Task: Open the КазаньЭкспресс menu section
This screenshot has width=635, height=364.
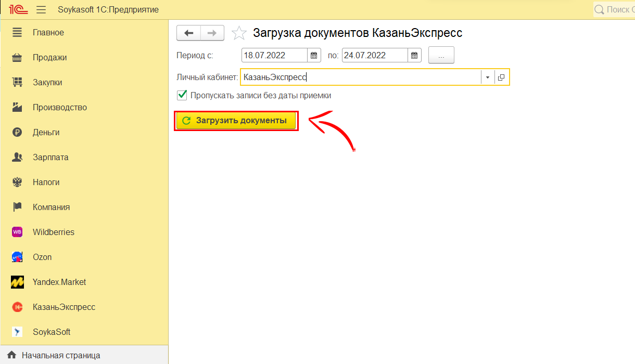Action: tap(64, 307)
